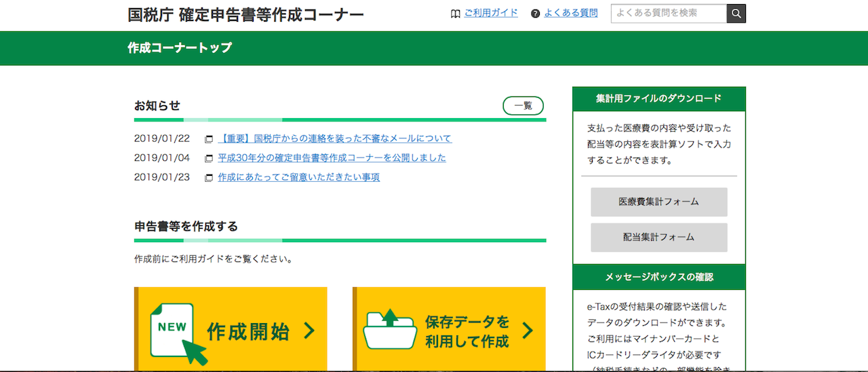
Task: Open 平成30年分の確定申告書等作成コーナー notice link
Action: click(332, 157)
